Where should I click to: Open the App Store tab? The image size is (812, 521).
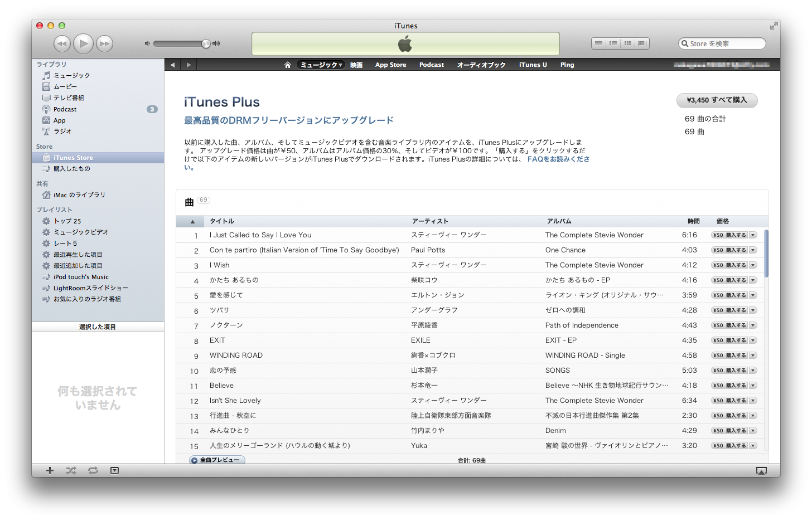pos(390,65)
